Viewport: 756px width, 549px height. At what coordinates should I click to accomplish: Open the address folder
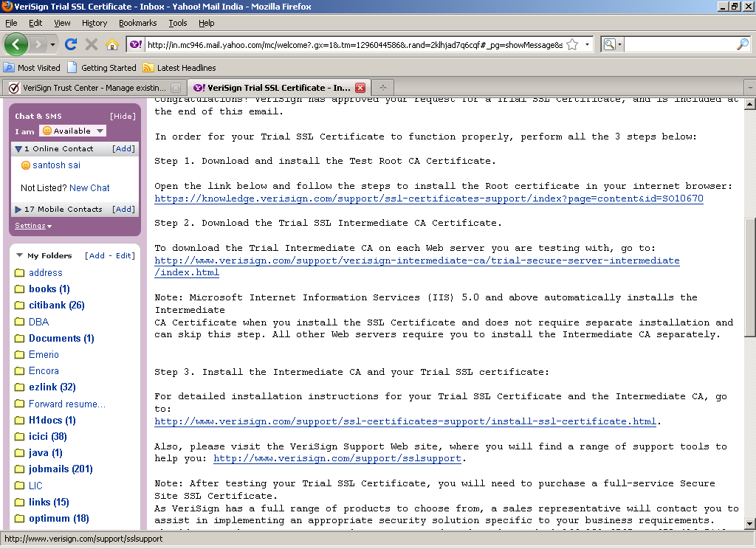click(45, 273)
